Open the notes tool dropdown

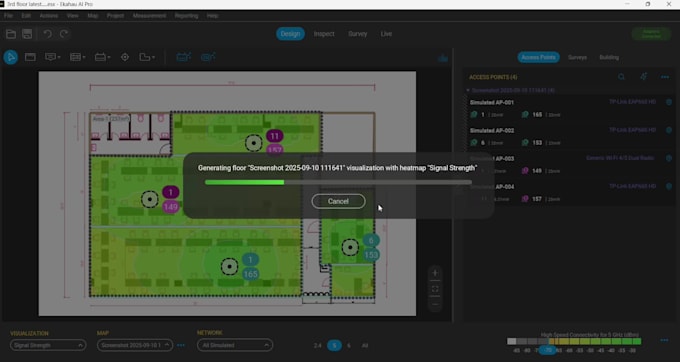[x=53, y=57]
